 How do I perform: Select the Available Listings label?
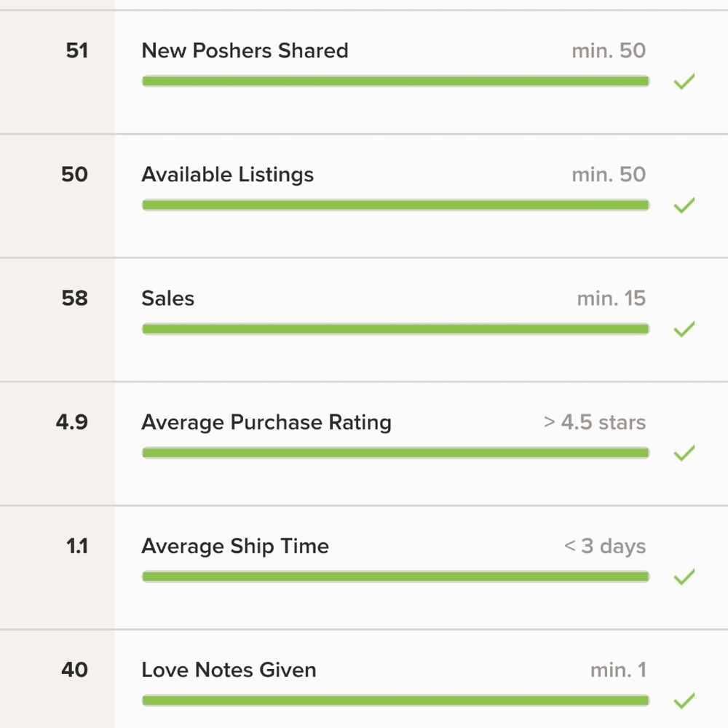click(x=228, y=175)
